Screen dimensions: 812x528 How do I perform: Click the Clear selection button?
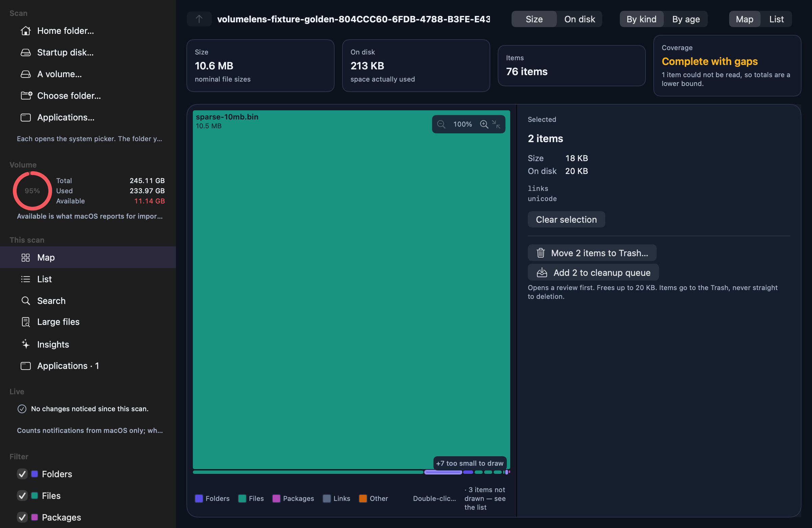point(566,219)
